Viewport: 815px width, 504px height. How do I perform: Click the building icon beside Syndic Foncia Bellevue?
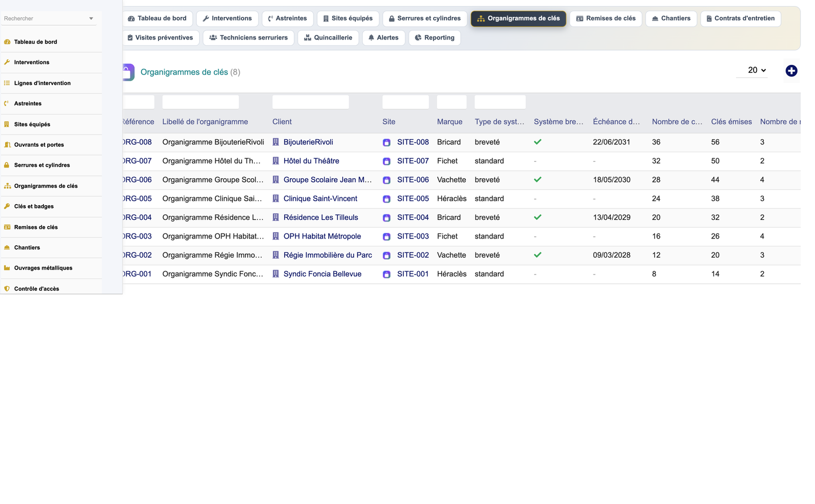tap(276, 274)
